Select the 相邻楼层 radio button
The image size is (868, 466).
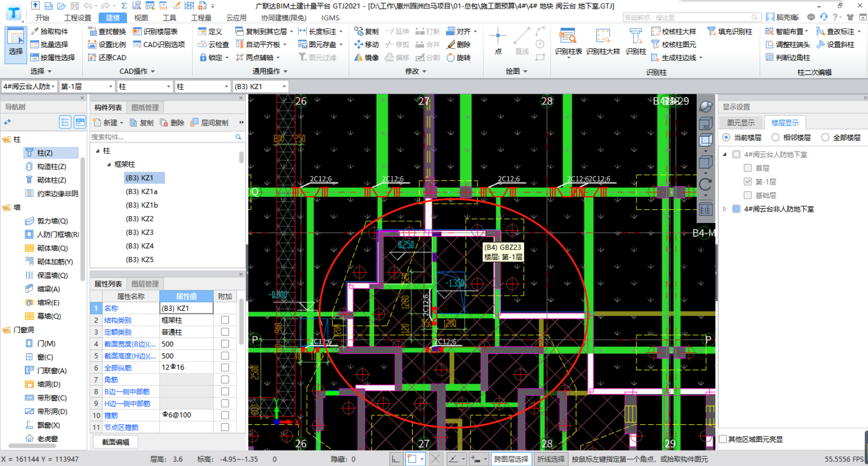point(775,137)
